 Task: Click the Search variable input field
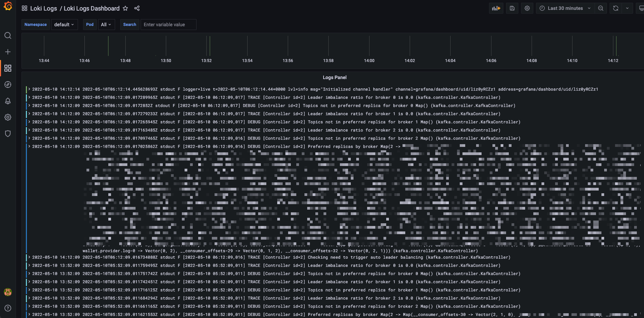169,25
